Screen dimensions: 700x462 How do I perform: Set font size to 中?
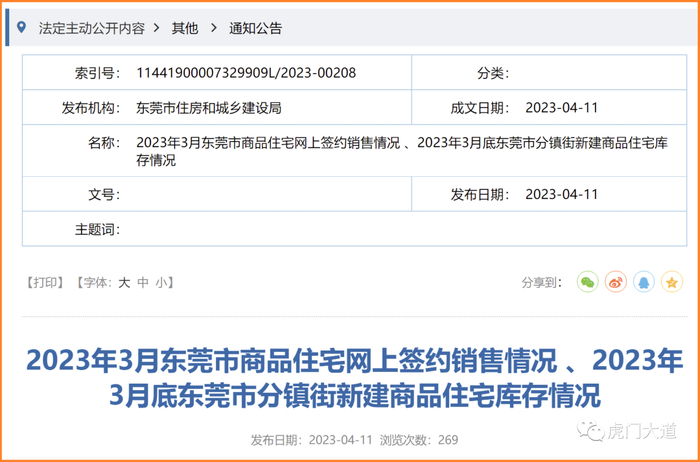click(143, 283)
